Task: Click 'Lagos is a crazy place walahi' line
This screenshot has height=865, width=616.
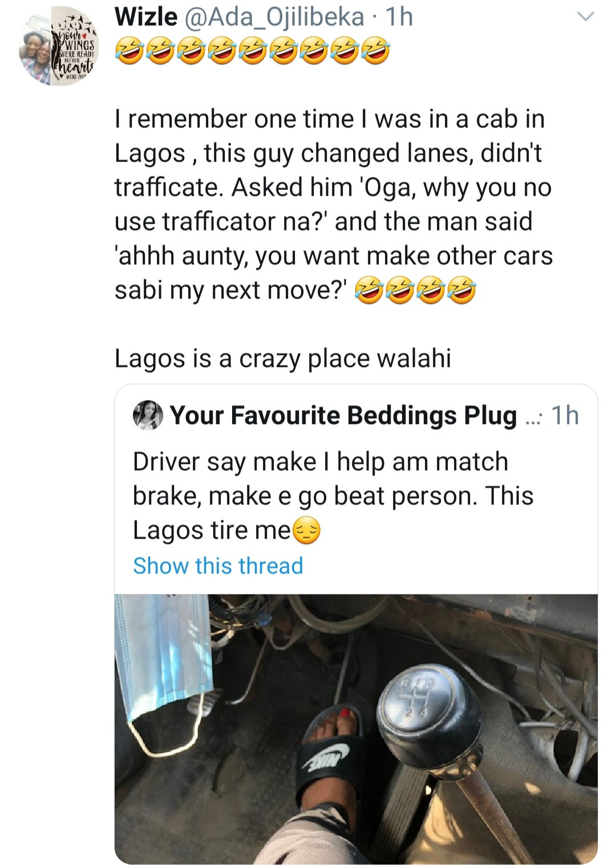Action: (x=282, y=358)
